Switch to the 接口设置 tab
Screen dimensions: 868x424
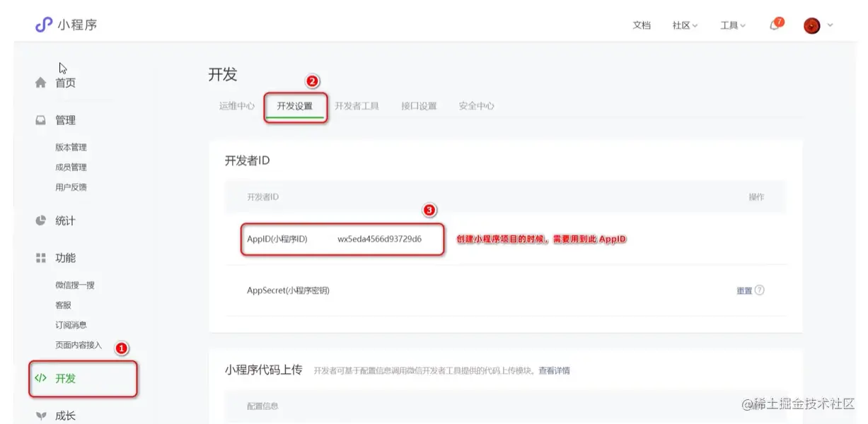pyautogui.click(x=419, y=106)
